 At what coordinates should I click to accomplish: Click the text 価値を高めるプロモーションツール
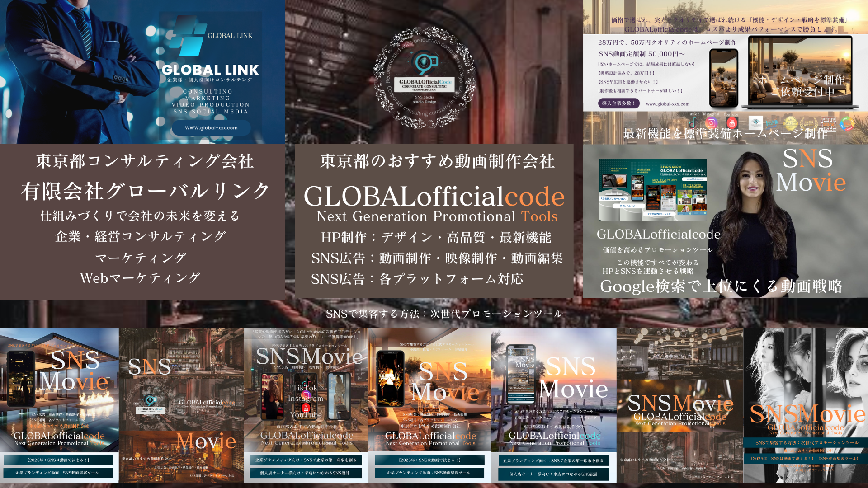tap(657, 250)
